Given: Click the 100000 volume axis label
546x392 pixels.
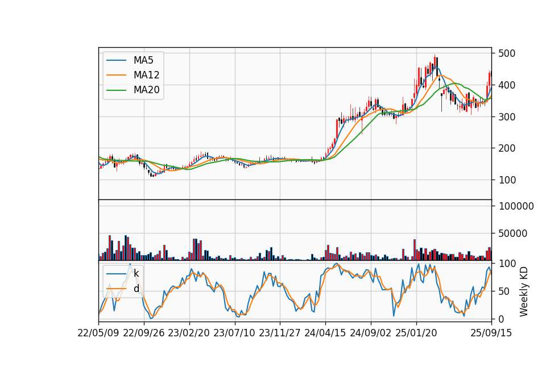Looking at the screenshot, I should 516,206.
